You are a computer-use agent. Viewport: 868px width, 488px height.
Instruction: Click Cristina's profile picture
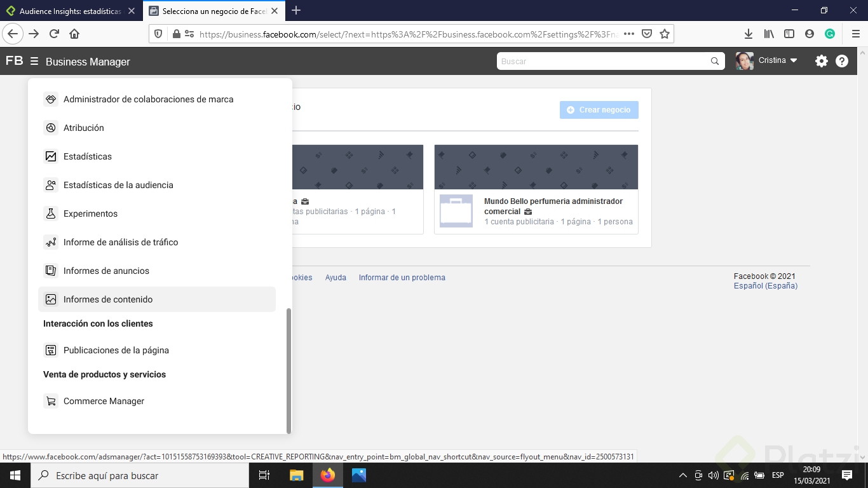click(745, 61)
